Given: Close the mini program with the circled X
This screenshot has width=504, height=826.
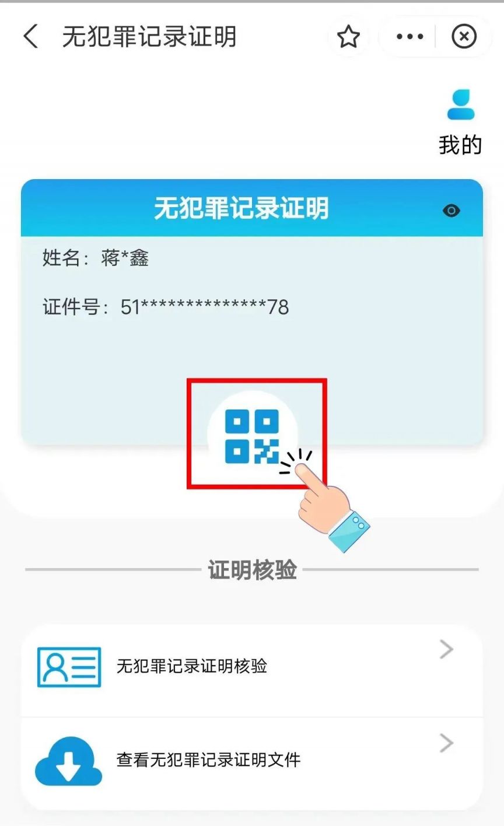Looking at the screenshot, I should [x=464, y=37].
